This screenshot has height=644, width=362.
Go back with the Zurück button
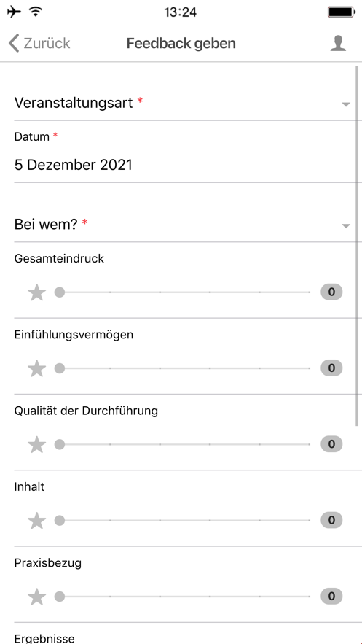click(39, 43)
